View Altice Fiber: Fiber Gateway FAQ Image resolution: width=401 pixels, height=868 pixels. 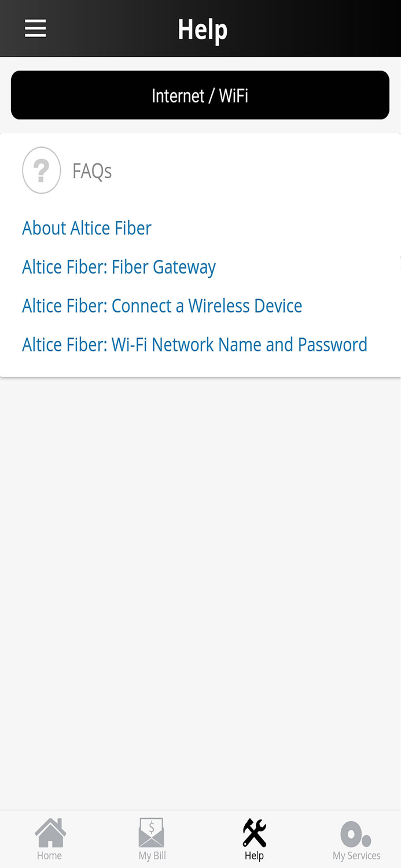(x=119, y=267)
